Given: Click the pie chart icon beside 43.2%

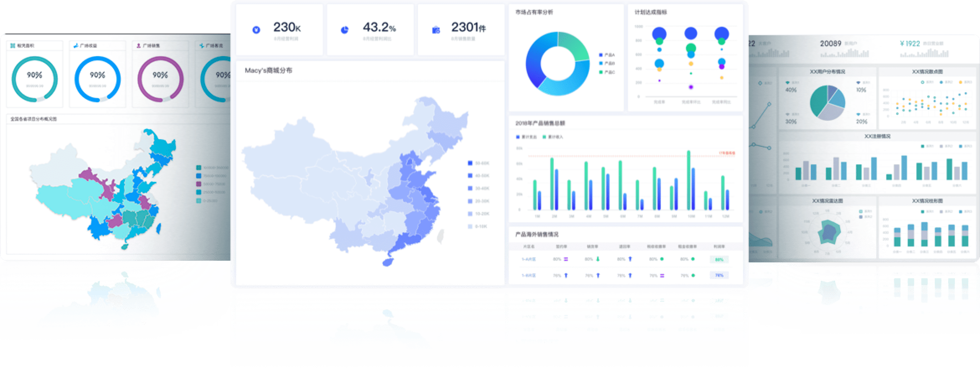Looking at the screenshot, I should [344, 30].
